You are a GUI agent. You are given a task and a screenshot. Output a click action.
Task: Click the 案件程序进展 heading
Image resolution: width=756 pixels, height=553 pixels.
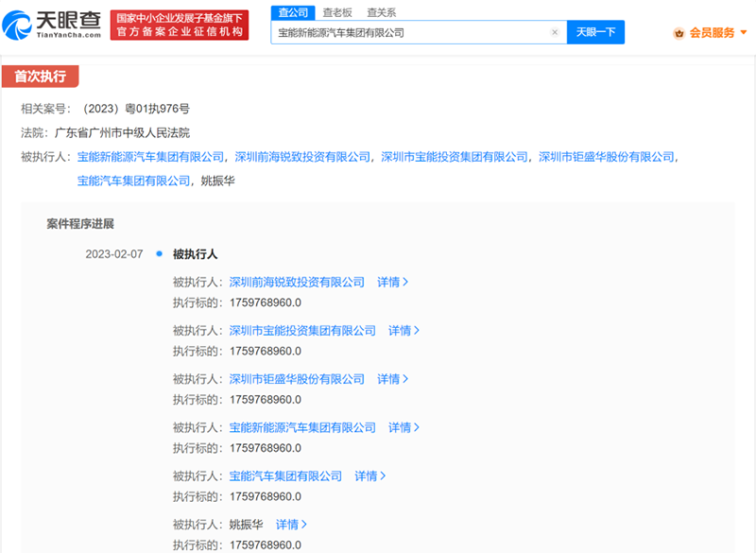(80, 224)
